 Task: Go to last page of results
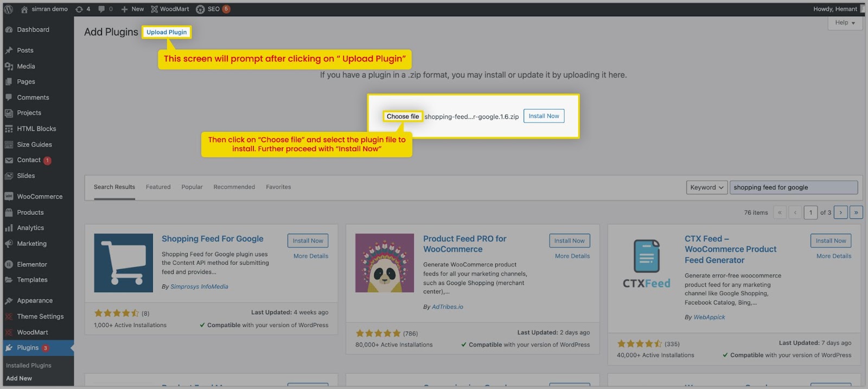(856, 213)
